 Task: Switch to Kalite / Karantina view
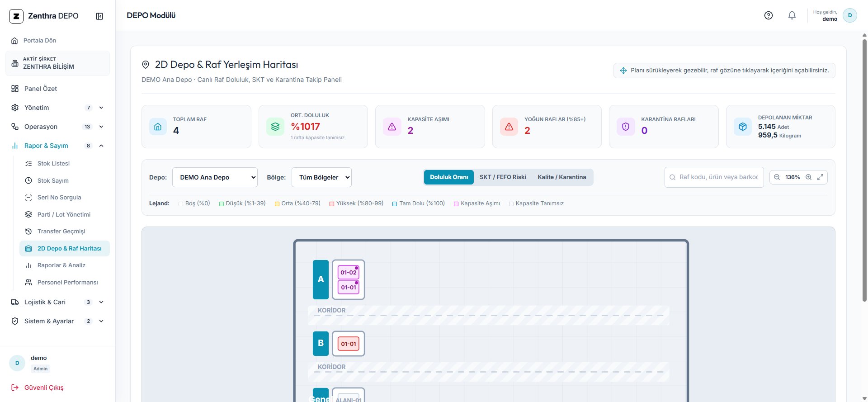[562, 177]
